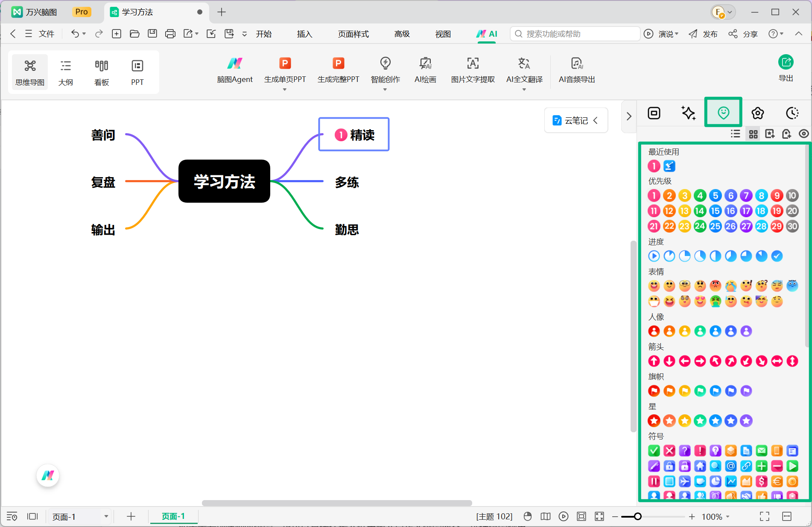This screenshot has height=527, width=812.
Task: Click the 生成完整PPT icon
Action: pyautogui.click(x=338, y=64)
